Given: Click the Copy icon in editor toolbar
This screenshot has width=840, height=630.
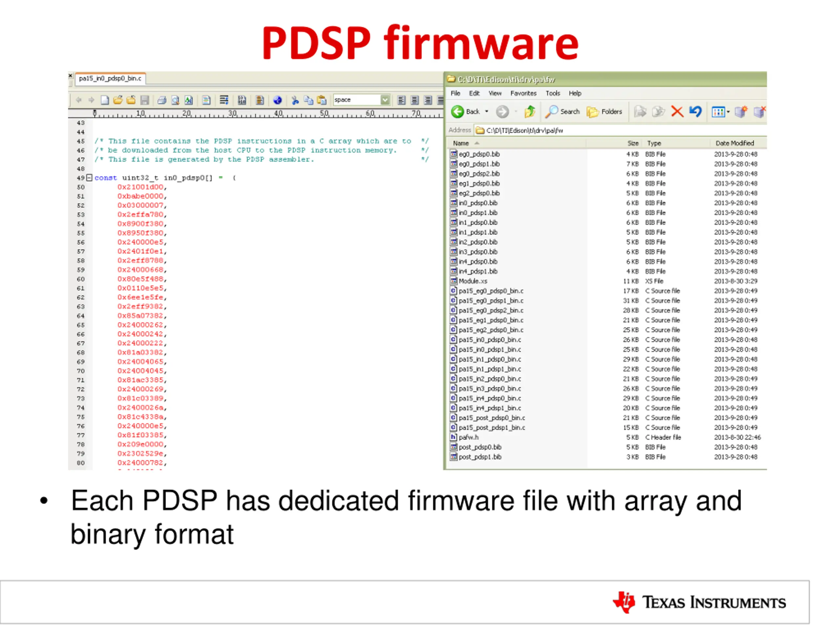Looking at the screenshot, I should pyautogui.click(x=308, y=100).
